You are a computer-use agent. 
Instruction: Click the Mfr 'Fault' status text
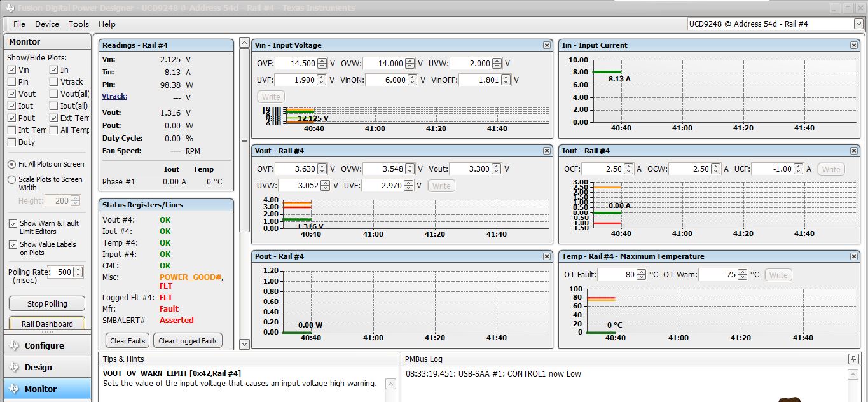coord(169,309)
